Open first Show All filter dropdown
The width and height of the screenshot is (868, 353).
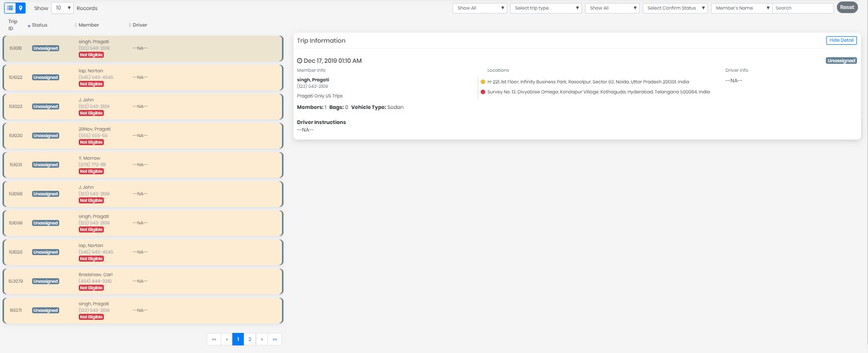click(x=480, y=8)
